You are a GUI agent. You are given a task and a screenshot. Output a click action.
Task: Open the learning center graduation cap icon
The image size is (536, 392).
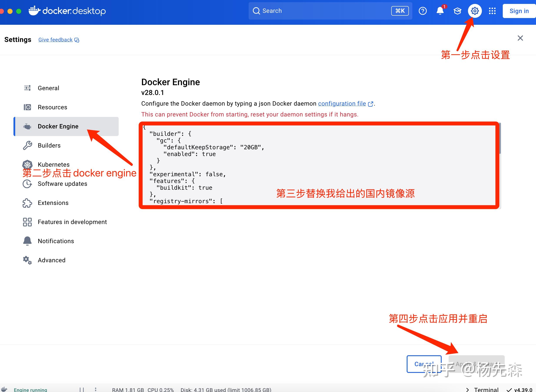pos(457,11)
